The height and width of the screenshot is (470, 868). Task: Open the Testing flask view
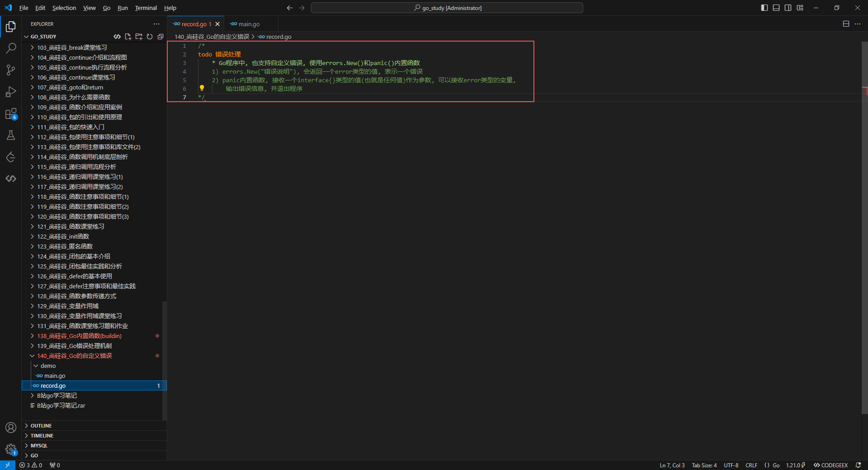(11, 135)
